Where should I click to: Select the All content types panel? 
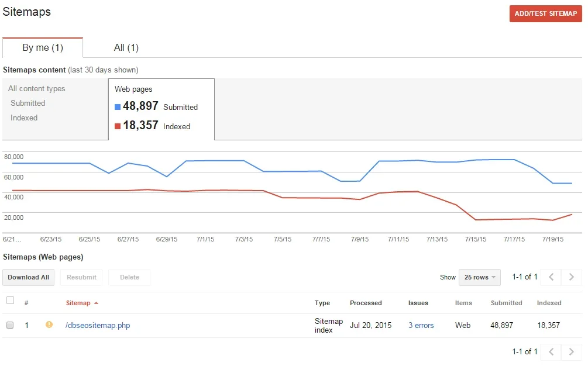[x=56, y=109]
